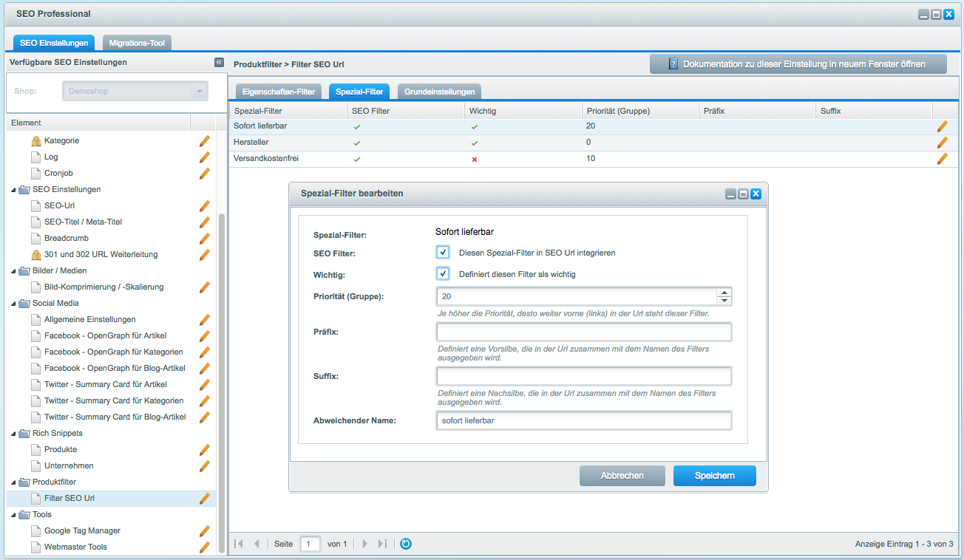Collapse the Social Media tree group
This screenshot has width=964, height=560.
(x=14, y=304)
